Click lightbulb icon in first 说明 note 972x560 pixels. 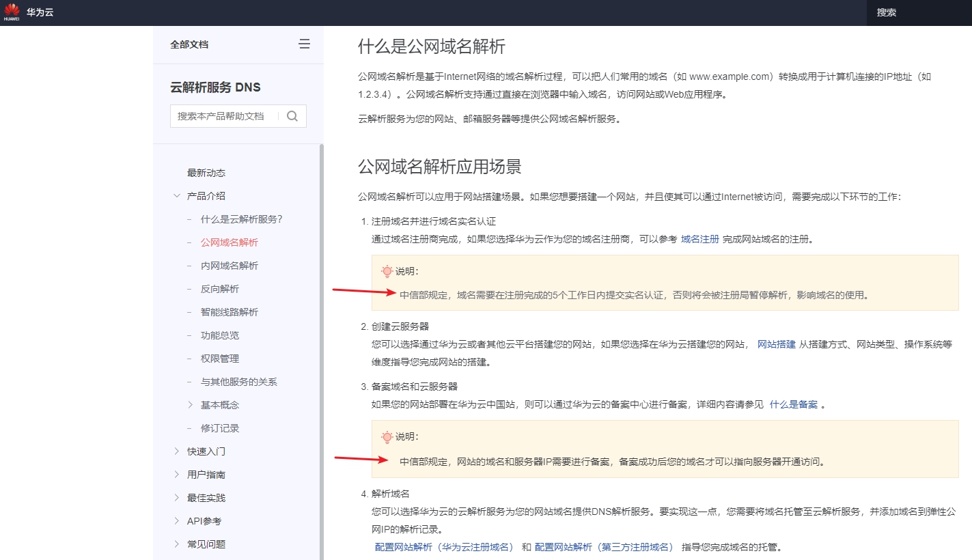pyautogui.click(x=387, y=271)
